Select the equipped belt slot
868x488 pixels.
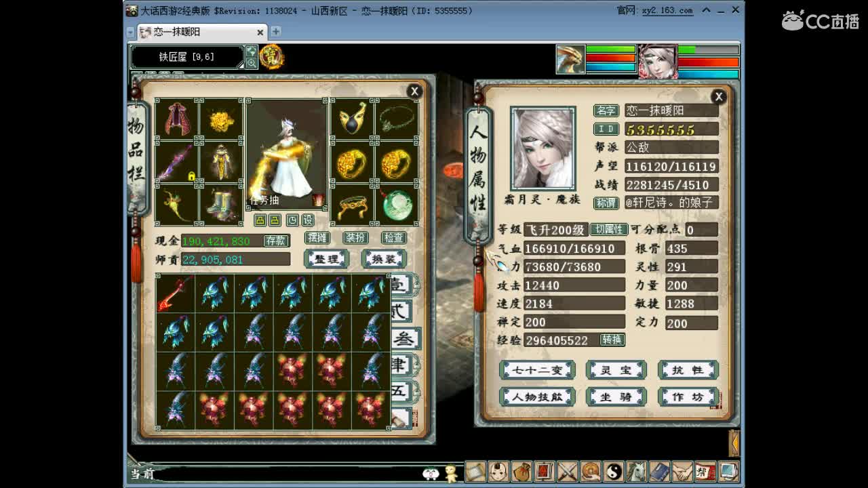[x=352, y=205]
